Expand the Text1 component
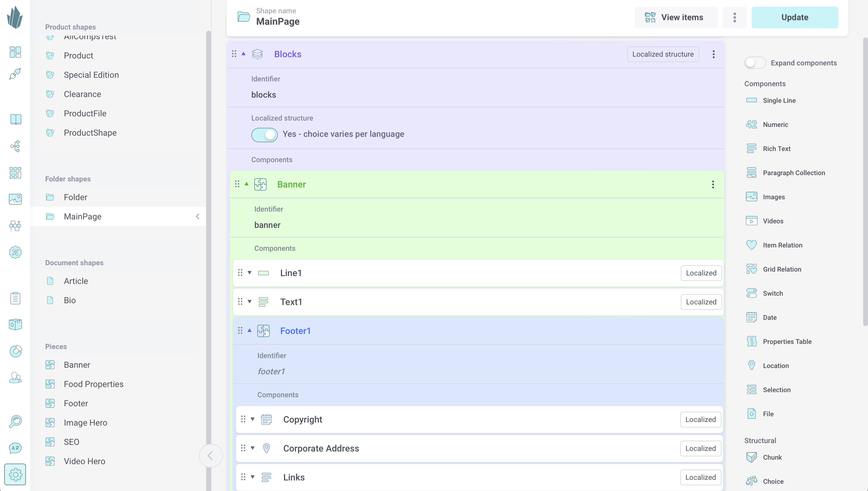 tap(250, 301)
